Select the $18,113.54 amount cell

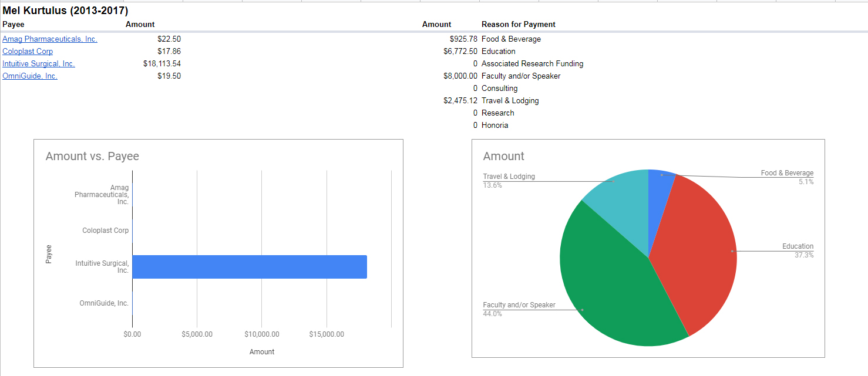[162, 64]
